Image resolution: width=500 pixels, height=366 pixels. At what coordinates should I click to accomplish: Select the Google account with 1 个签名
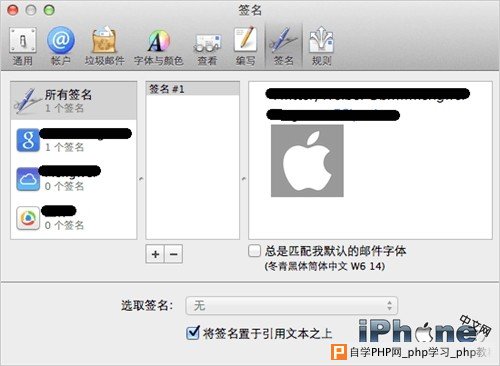click(74, 140)
